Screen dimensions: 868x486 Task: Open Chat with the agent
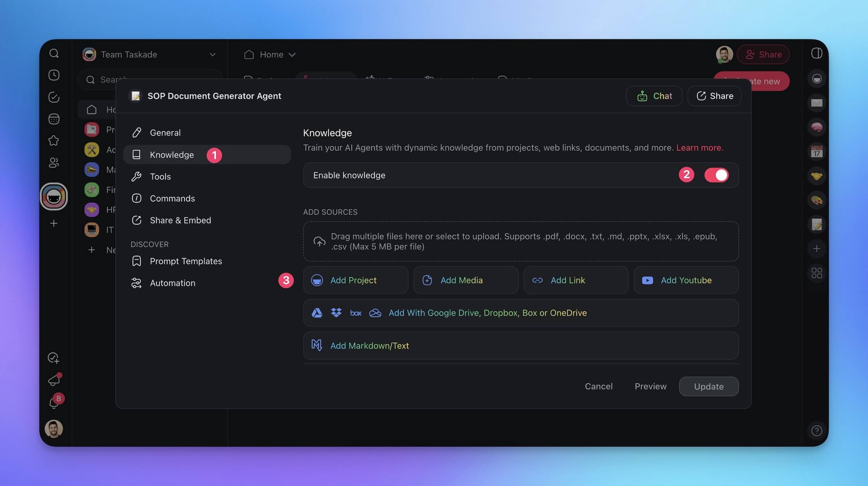pyautogui.click(x=654, y=96)
